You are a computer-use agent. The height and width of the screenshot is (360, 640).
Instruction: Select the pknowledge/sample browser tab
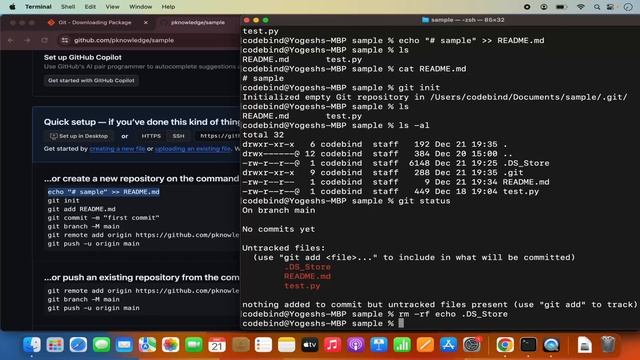[x=198, y=22]
